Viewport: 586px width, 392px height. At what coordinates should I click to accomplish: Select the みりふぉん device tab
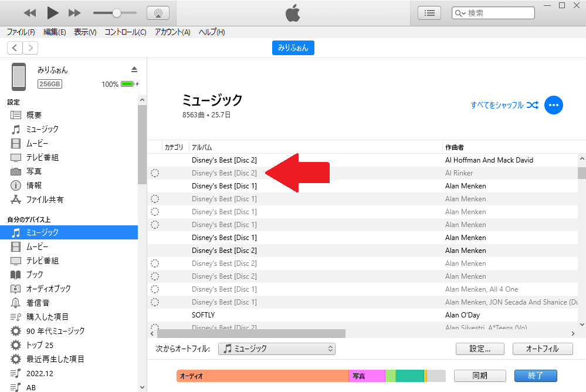click(293, 48)
